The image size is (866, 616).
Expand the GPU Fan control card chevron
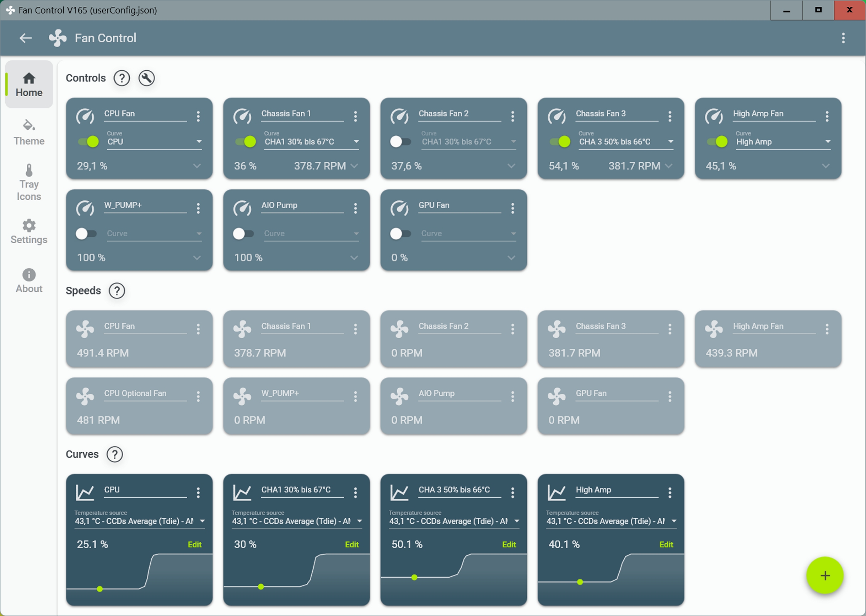pos(511,258)
